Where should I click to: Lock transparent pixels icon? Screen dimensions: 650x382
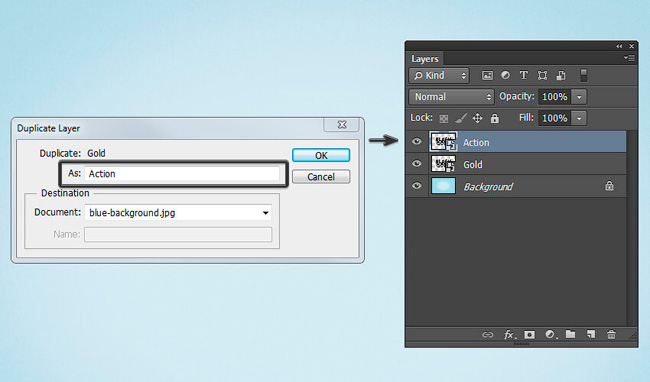click(x=444, y=119)
